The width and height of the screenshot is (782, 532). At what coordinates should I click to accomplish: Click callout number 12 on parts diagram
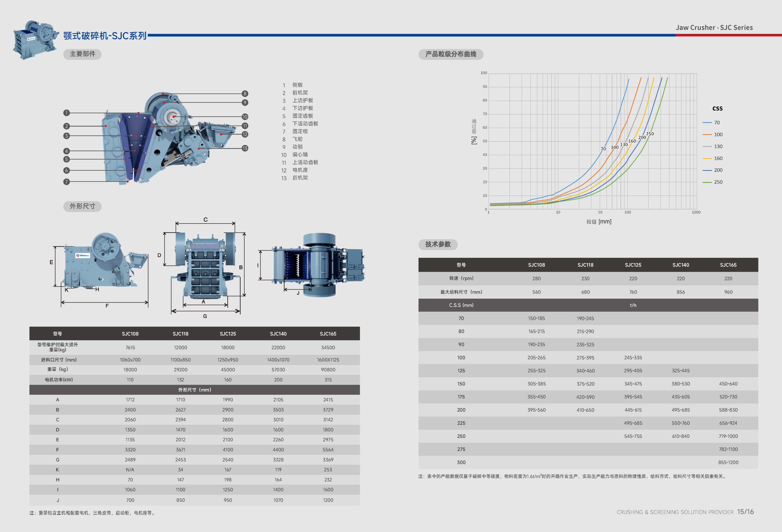pyautogui.click(x=245, y=134)
